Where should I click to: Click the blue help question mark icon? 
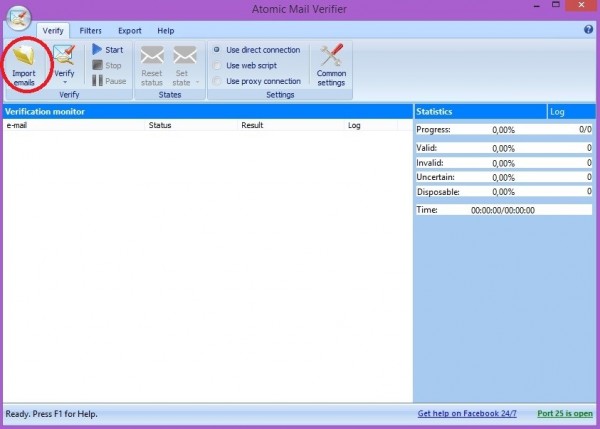588,29
